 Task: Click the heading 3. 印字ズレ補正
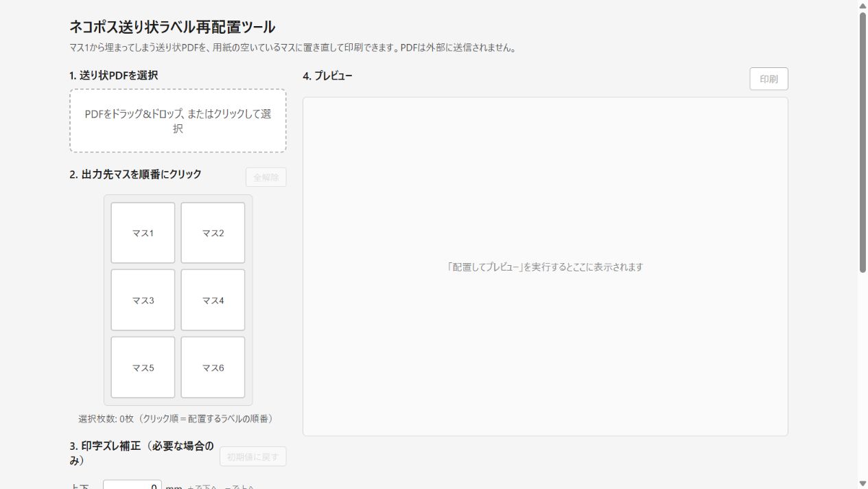click(x=142, y=453)
